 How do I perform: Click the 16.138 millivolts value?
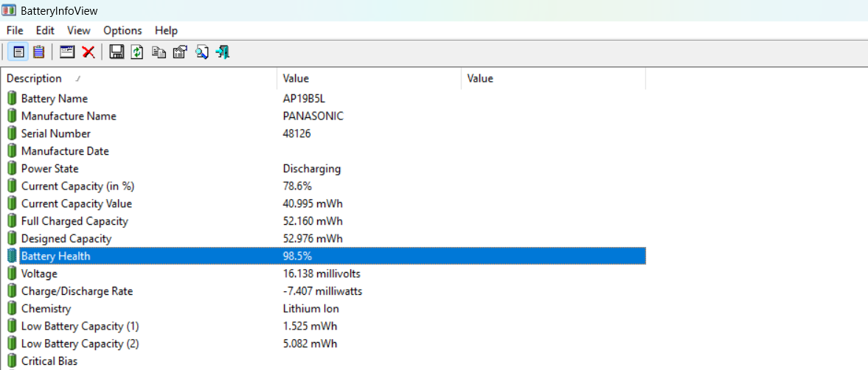(322, 273)
